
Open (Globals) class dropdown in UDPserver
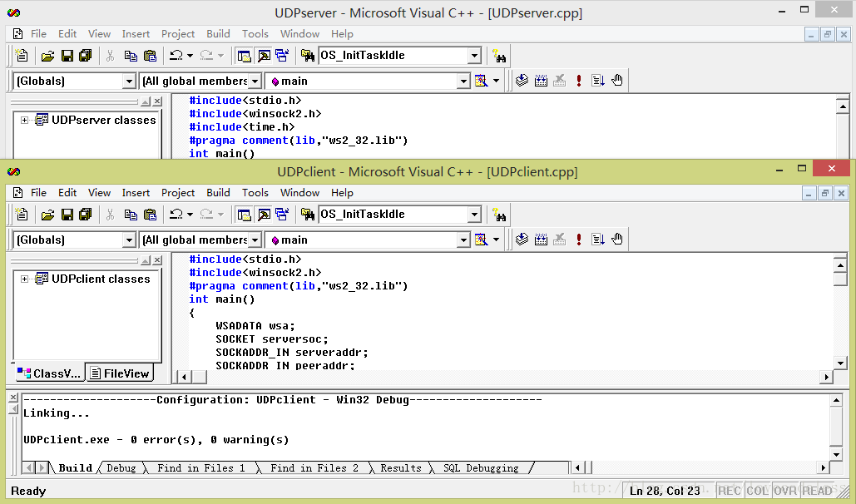click(129, 82)
